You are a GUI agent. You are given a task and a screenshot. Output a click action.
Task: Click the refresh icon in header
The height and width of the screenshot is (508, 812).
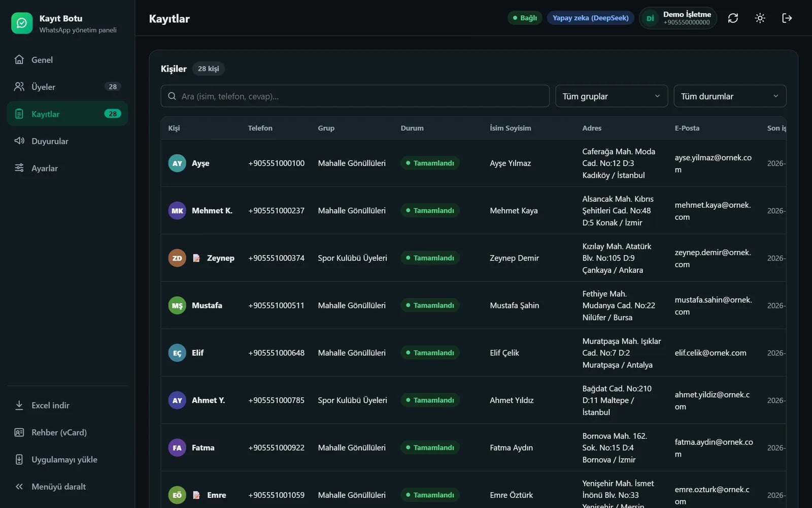coord(733,18)
